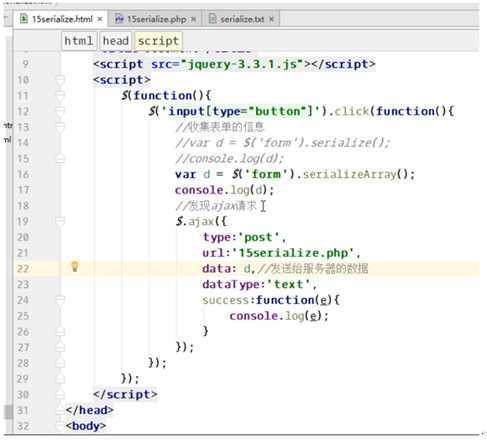
Task: Click the PHP file icon on 15serialize.php tab
Action: [x=119, y=19]
